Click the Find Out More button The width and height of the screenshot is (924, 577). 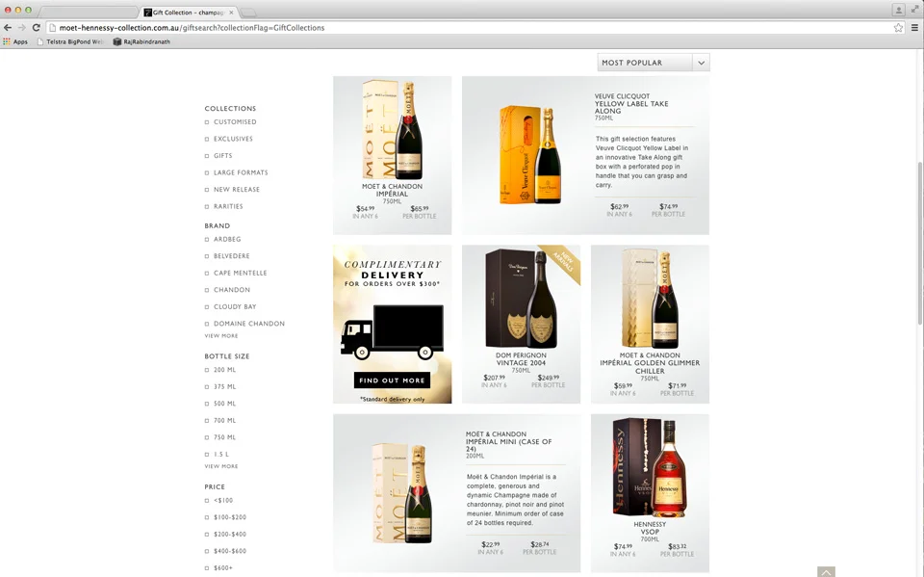[392, 380]
